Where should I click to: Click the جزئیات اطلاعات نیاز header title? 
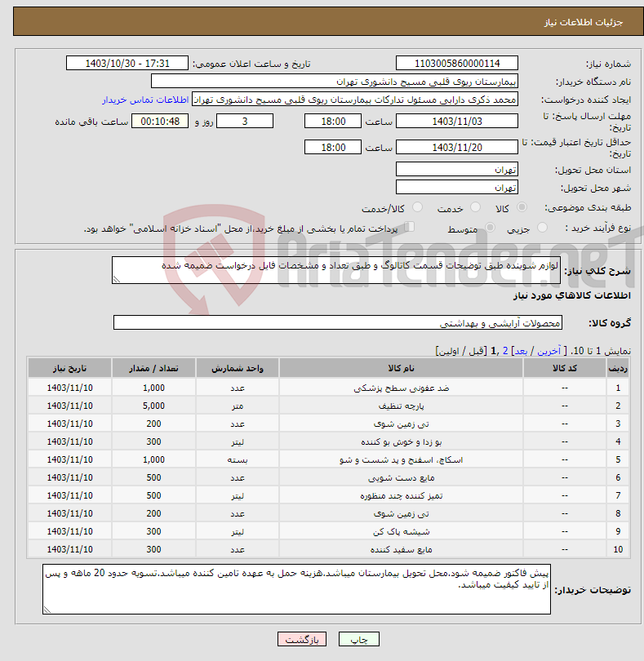coord(583,22)
